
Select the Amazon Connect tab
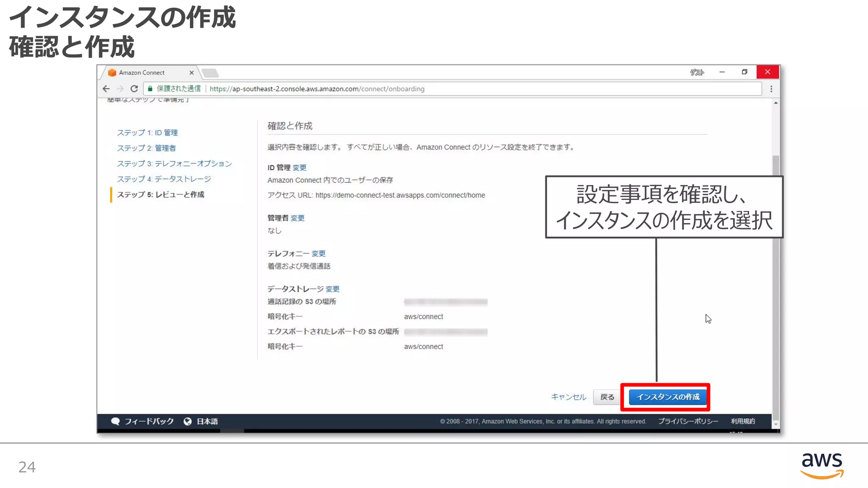[142, 72]
